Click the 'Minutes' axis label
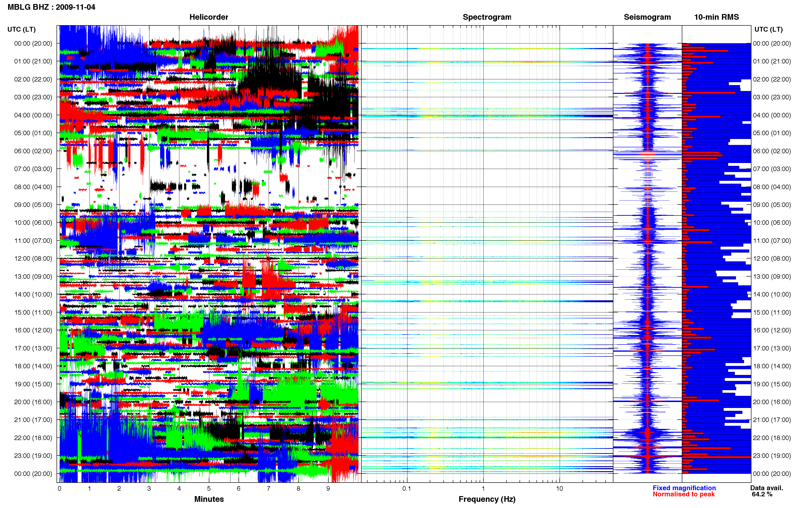 (x=209, y=499)
